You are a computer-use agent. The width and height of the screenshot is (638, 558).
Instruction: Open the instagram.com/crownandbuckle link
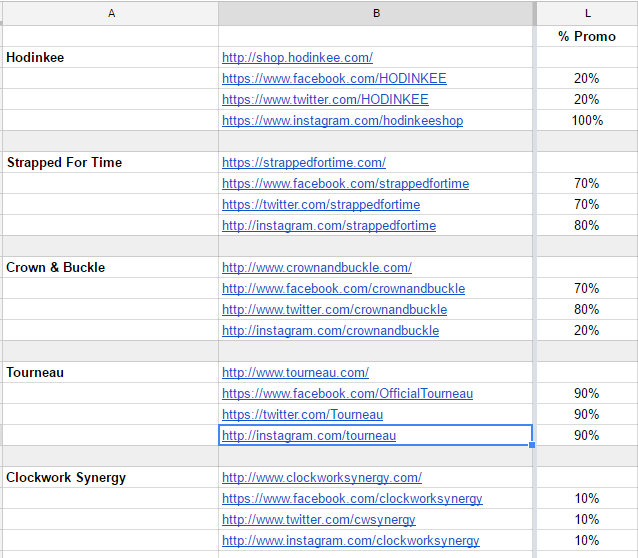coord(330,330)
